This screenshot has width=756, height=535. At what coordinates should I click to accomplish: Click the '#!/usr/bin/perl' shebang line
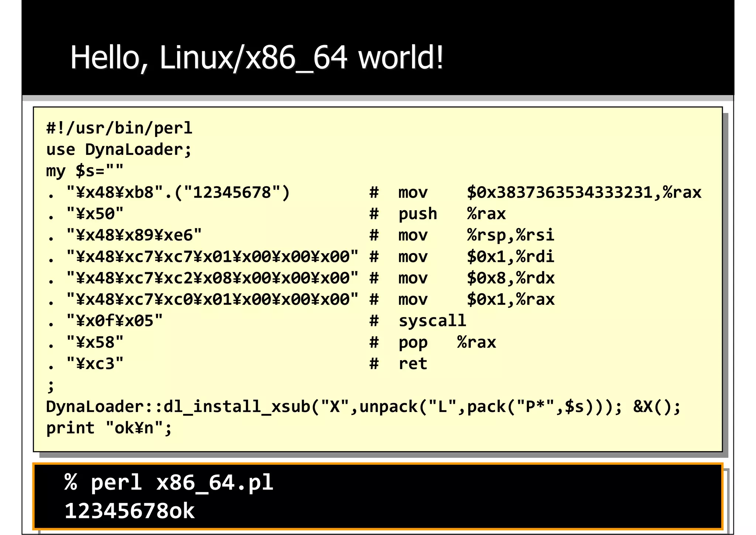tap(119, 128)
